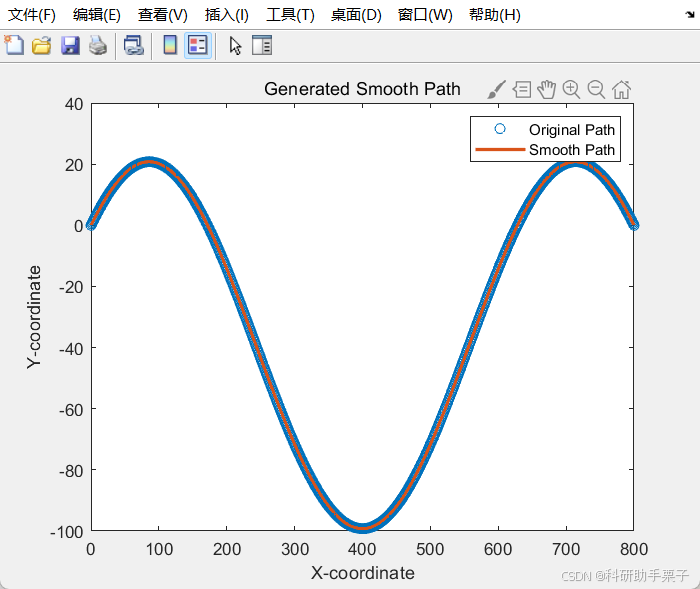The image size is (700, 589).
Task: Click the orange line sample in legend
Action: pos(500,150)
